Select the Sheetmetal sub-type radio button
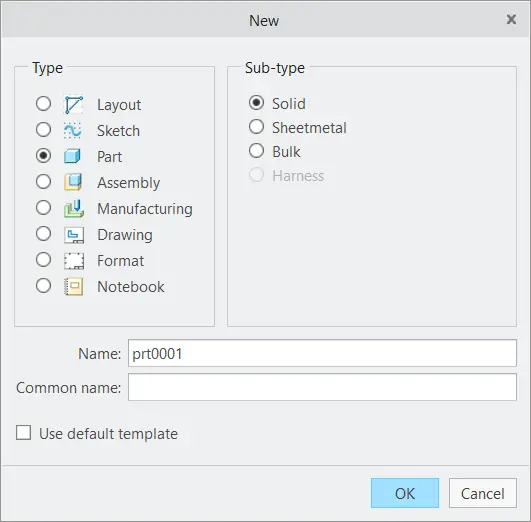Screen dimensions: 531x522 click(x=256, y=127)
